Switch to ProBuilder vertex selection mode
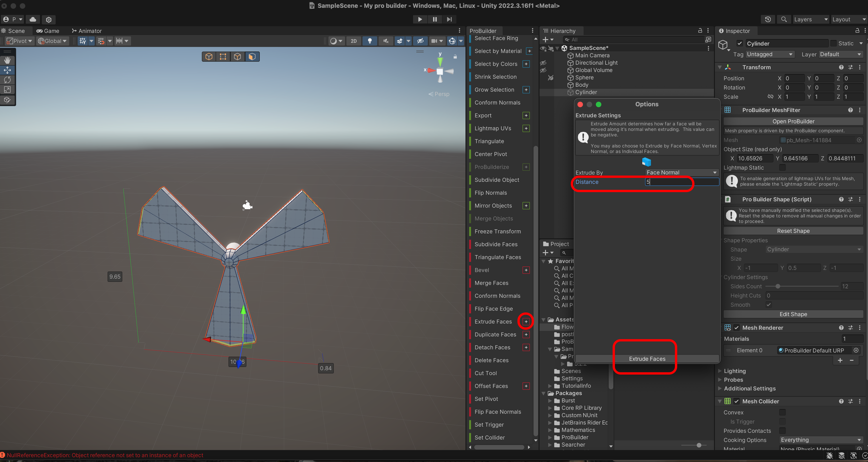 coord(223,57)
